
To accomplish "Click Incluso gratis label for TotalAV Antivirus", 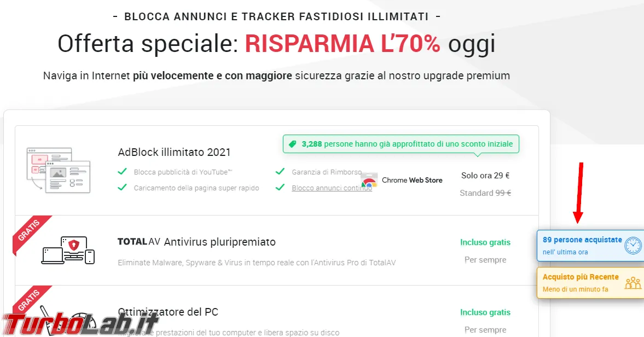I will coord(485,242).
